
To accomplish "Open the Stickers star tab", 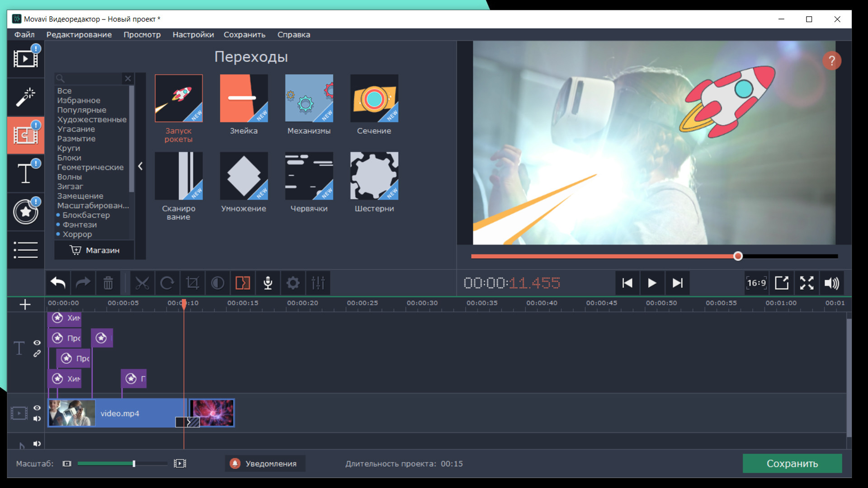I will (x=25, y=211).
